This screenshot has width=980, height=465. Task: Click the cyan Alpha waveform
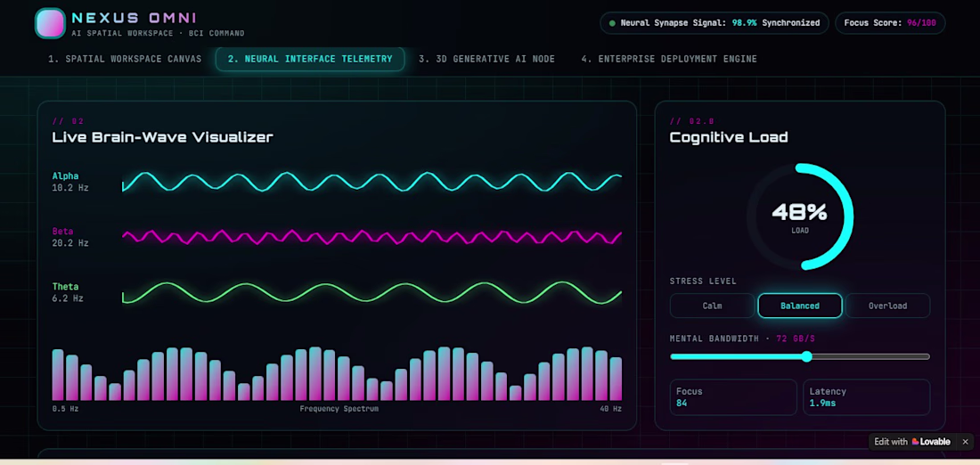pos(372,181)
